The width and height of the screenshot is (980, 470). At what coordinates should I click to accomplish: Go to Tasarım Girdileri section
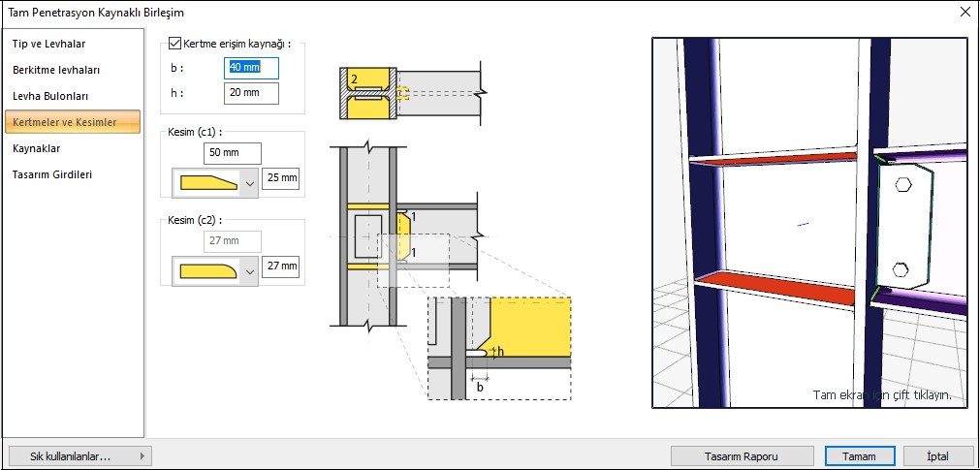(52, 174)
